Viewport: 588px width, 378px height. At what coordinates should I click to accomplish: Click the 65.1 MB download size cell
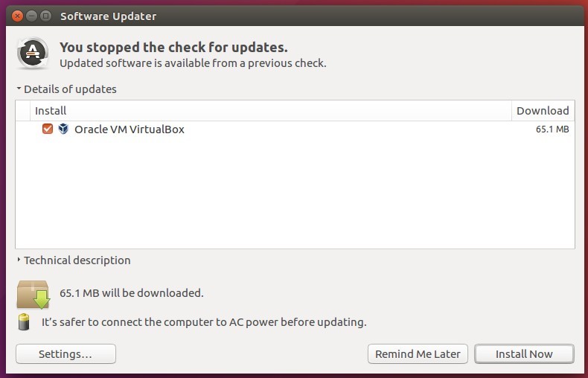[x=552, y=129]
